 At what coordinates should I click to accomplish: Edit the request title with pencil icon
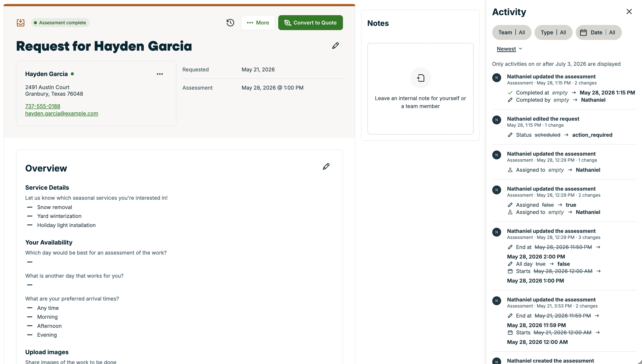335,46
